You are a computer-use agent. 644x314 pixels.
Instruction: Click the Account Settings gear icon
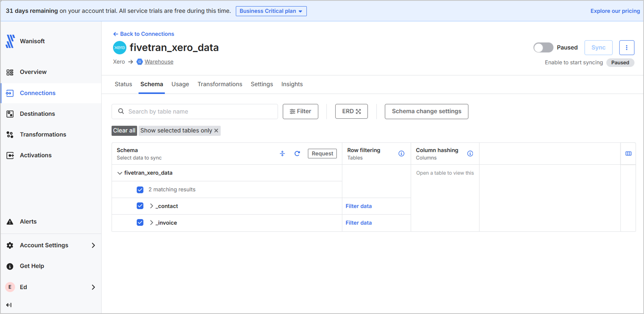[x=10, y=245]
